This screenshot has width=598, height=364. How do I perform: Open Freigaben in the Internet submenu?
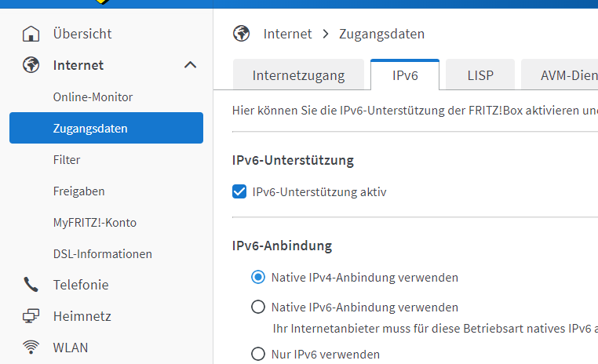coord(78,191)
